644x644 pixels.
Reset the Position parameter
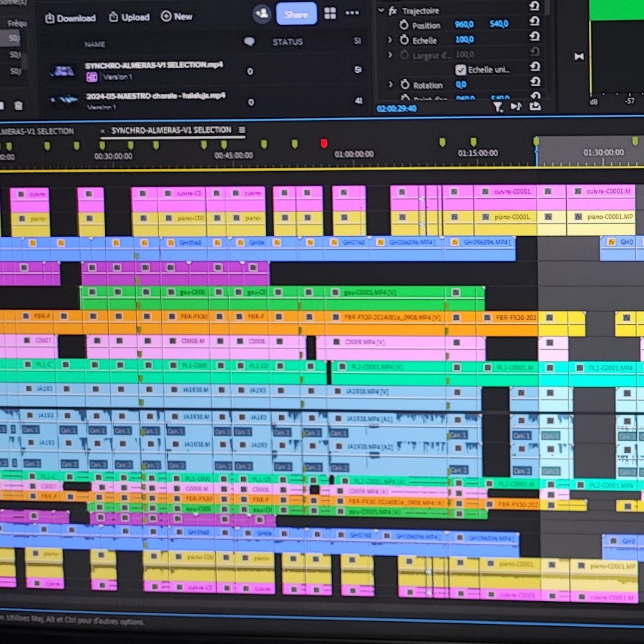click(x=534, y=24)
